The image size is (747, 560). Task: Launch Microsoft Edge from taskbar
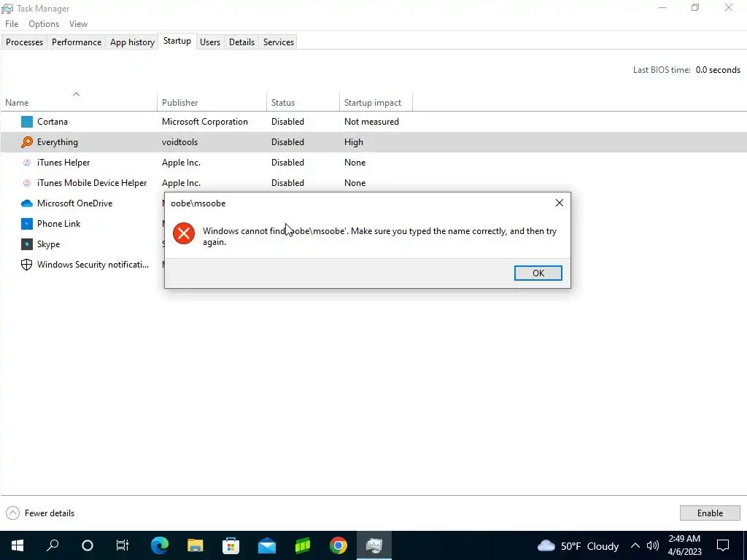tap(160, 545)
